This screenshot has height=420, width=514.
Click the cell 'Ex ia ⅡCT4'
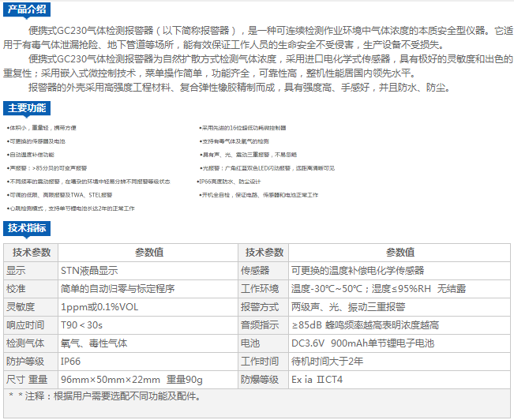coord(400,380)
